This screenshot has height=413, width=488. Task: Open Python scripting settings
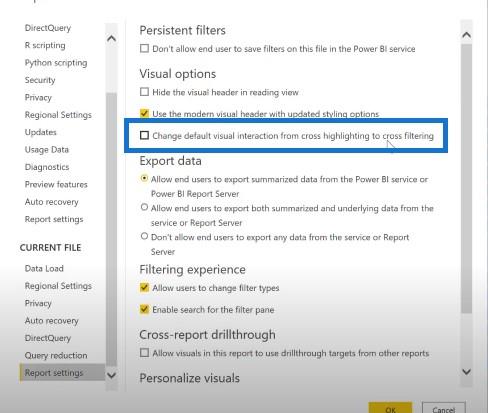[56, 63]
